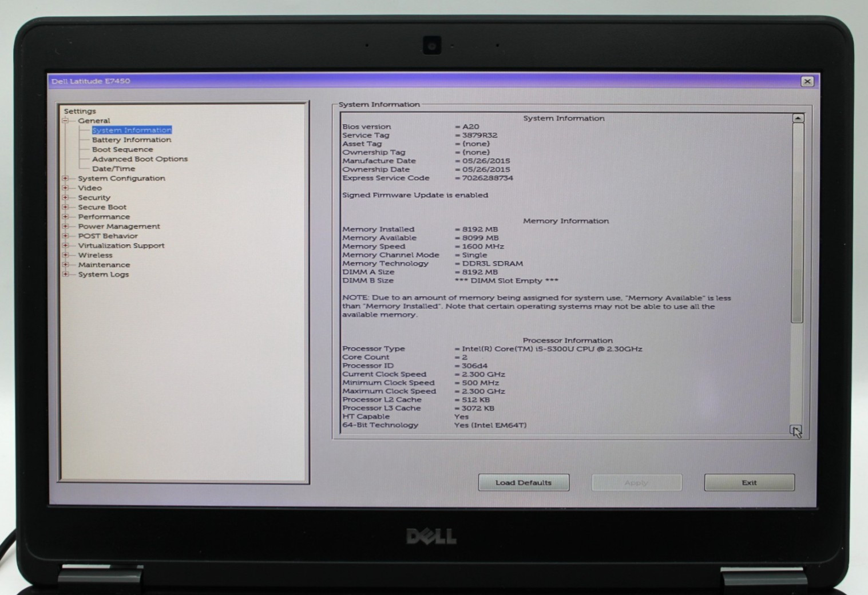Click the Memory Channel Mode Single value
Screen dimensions: 868x595
coord(474,255)
